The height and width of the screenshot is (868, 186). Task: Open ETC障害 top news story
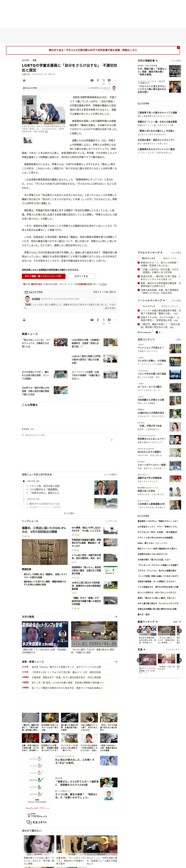(86, 529)
